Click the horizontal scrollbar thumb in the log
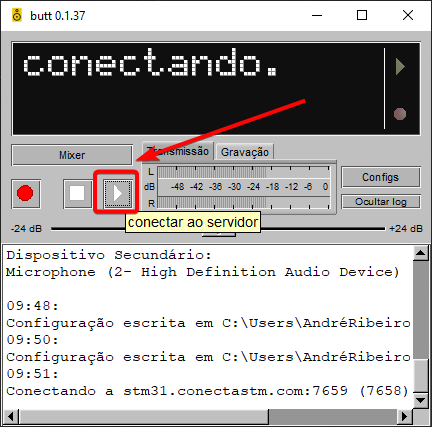The image size is (432, 427). [144, 416]
